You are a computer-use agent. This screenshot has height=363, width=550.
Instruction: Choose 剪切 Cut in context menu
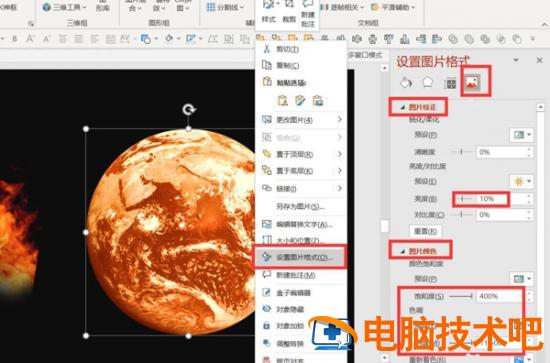[x=301, y=49]
